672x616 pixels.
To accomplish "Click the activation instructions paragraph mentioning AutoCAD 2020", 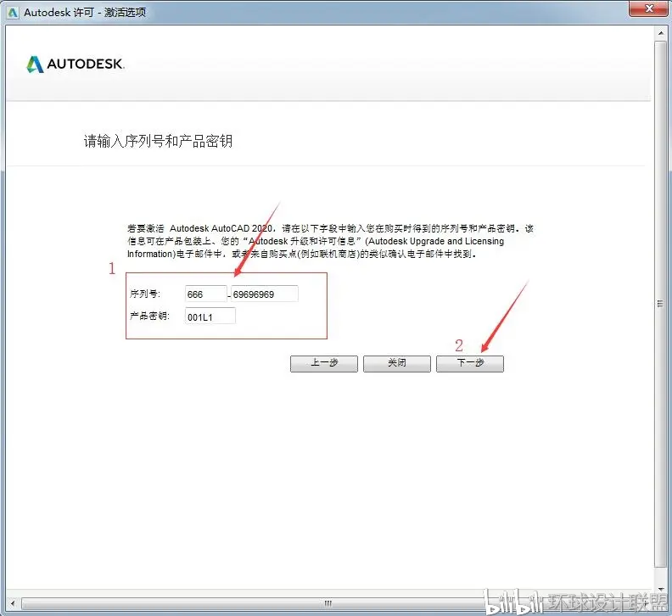I will tap(330, 241).
